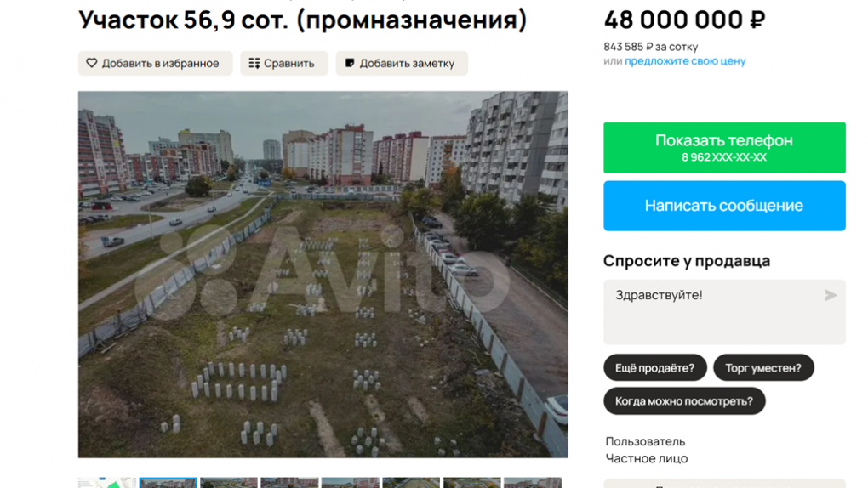Open the main plot photo
This screenshot has width=868, height=488.
click(x=323, y=275)
